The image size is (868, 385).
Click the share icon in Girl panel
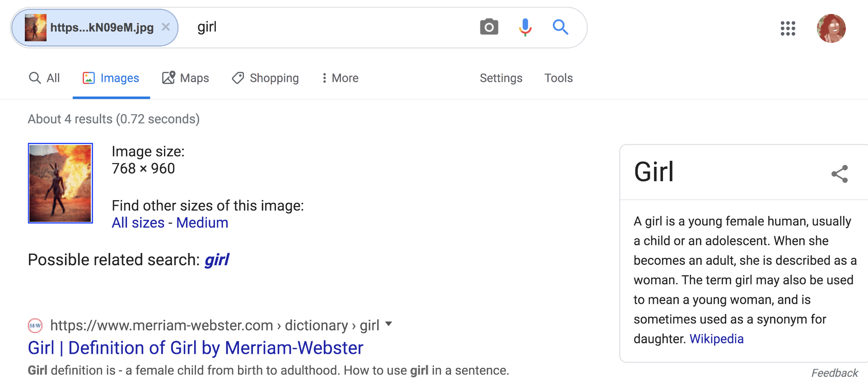click(x=840, y=174)
